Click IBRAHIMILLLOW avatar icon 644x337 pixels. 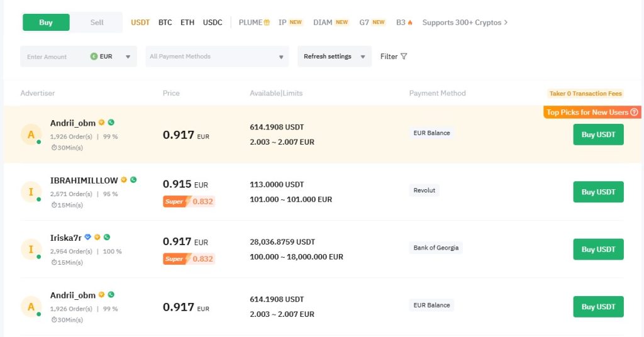(x=31, y=192)
